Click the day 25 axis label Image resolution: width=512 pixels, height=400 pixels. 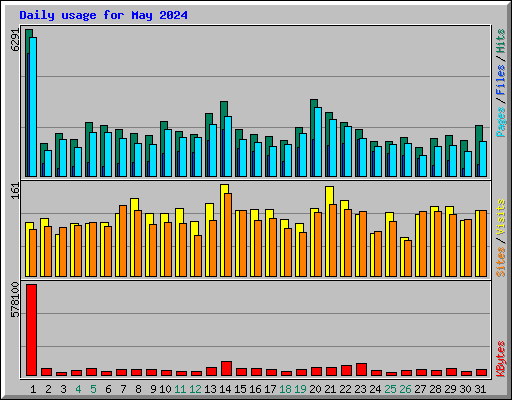(x=390, y=389)
